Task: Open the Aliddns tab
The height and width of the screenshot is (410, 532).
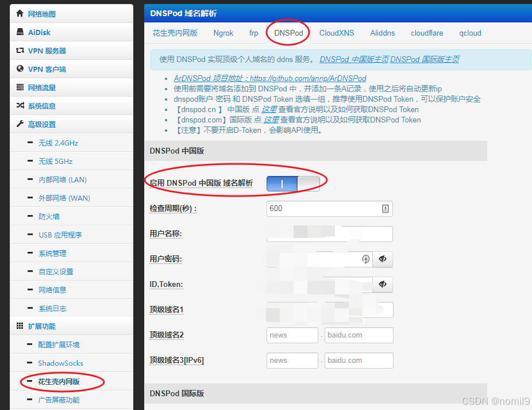Action: [383, 33]
